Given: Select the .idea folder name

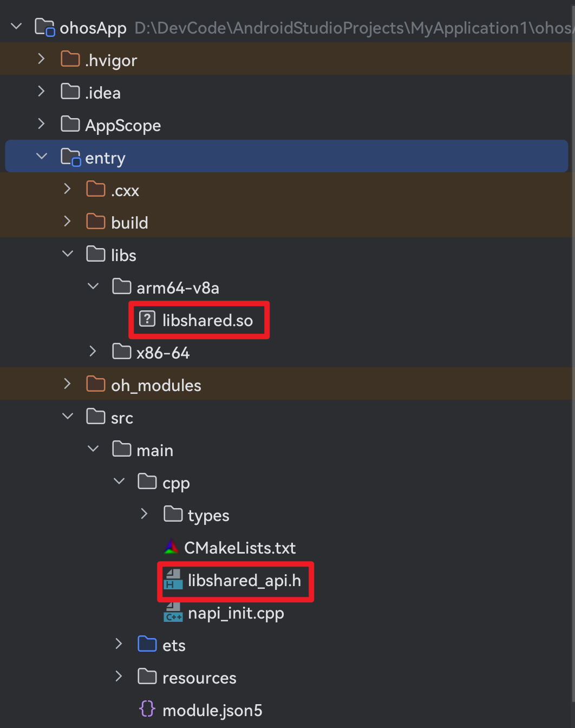Looking at the screenshot, I should (x=103, y=93).
